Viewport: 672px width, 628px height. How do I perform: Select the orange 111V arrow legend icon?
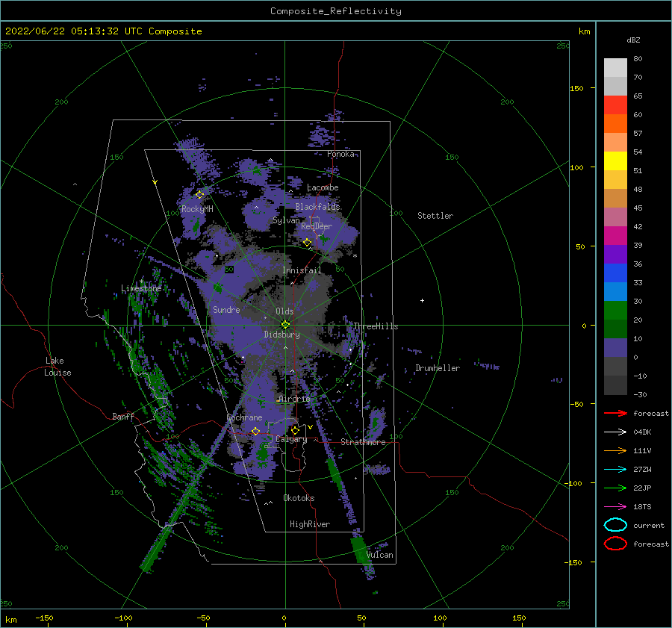pos(615,450)
